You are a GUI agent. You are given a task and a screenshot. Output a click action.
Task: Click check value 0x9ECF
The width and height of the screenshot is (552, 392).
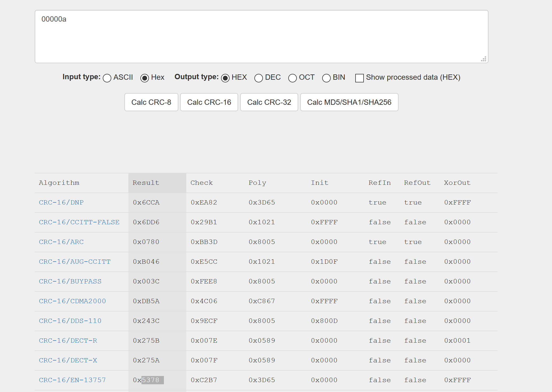point(204,321)
